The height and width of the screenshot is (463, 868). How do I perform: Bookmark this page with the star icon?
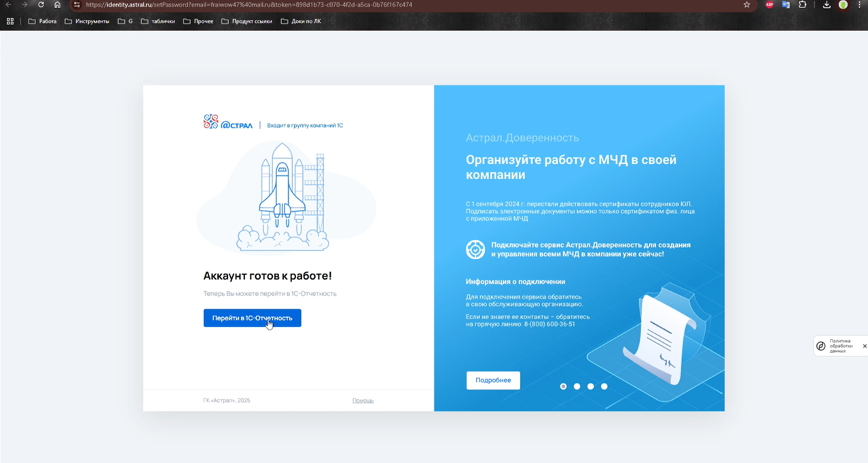tap(746, 5)
